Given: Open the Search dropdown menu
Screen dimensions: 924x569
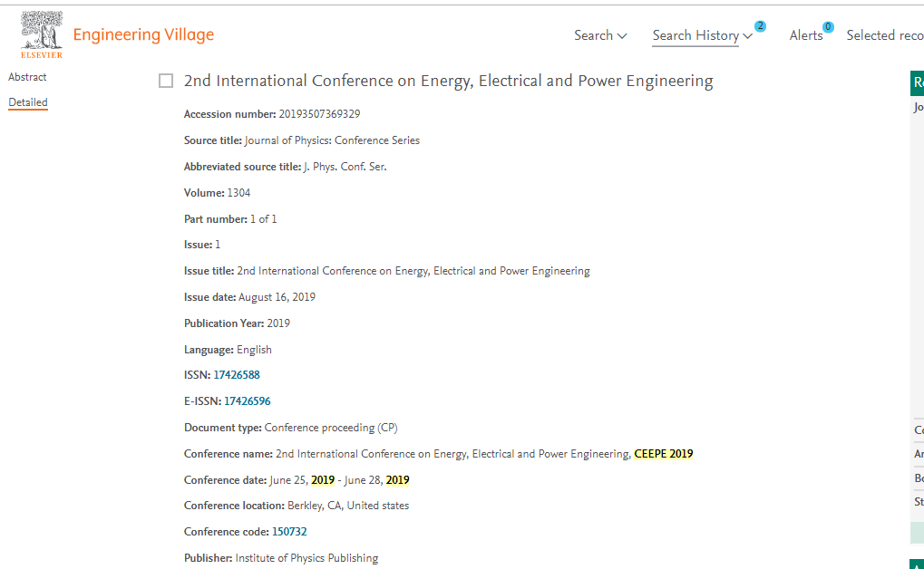Looking at the screenshot, I should coord(600,35).
